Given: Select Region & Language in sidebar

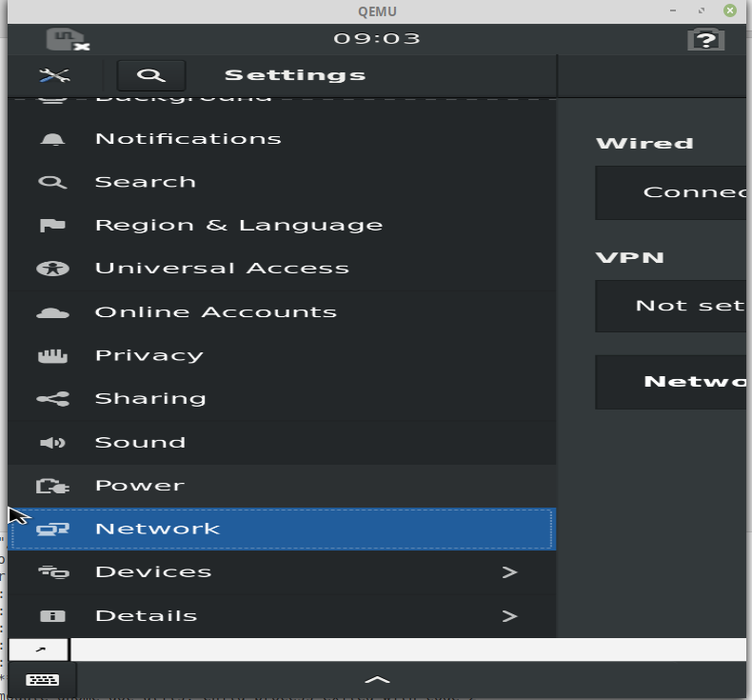Looking at the screenshot, I should (x=282, y=225).
